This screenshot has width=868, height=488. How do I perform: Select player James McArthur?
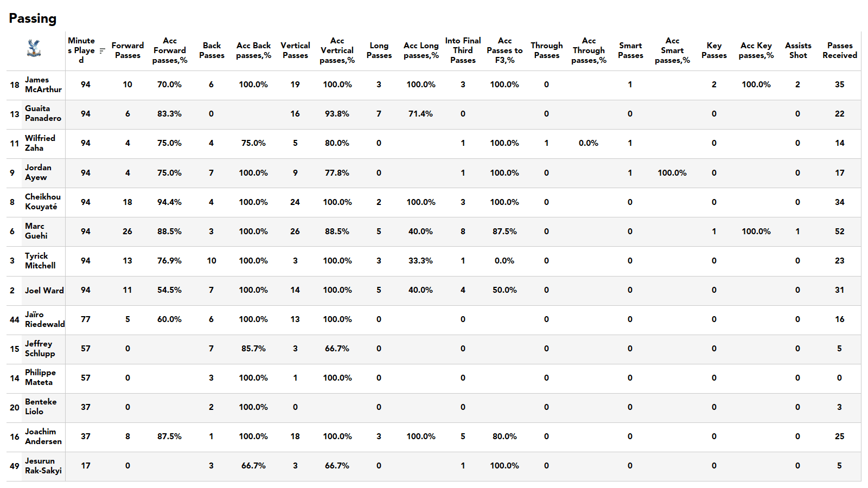click(43, 85)
